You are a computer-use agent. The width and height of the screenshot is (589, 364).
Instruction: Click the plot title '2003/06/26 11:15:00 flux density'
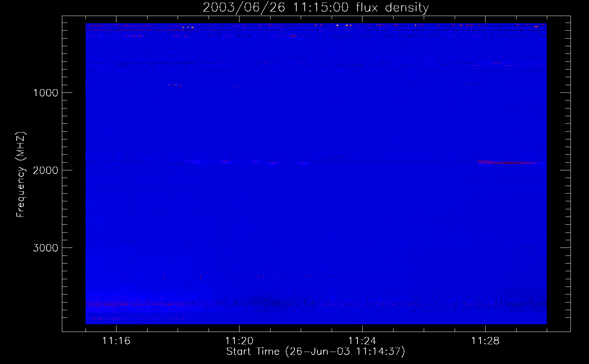pos(316,8)
